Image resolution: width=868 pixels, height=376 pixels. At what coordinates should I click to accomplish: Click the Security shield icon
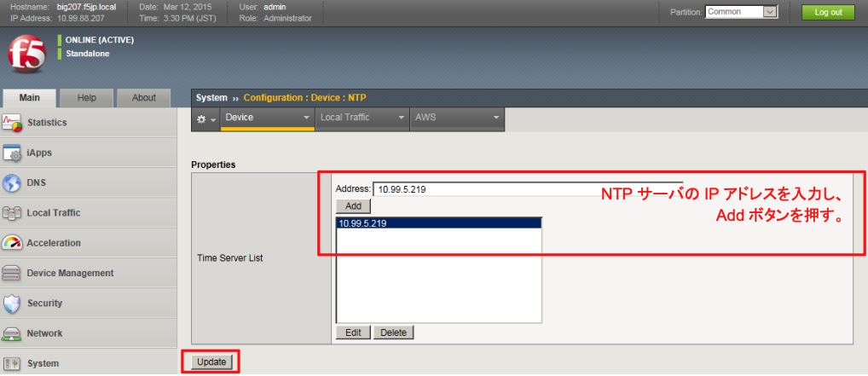[x=12, y=304]
